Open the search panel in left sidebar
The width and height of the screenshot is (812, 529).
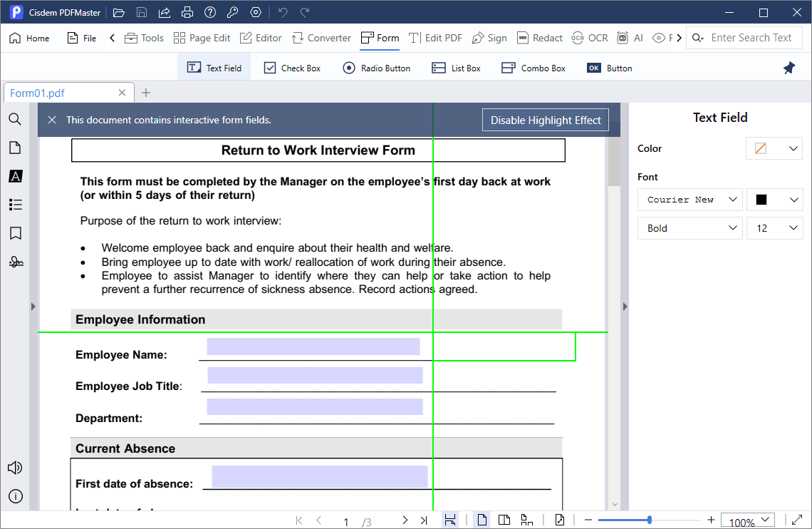point(15,119)
